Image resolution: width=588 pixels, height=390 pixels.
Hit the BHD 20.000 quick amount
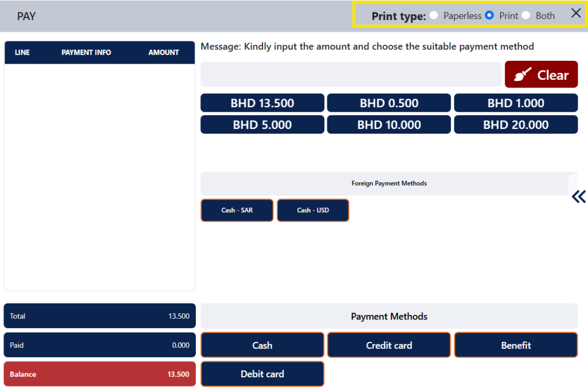pyautogui.click(x=516, y=124)
